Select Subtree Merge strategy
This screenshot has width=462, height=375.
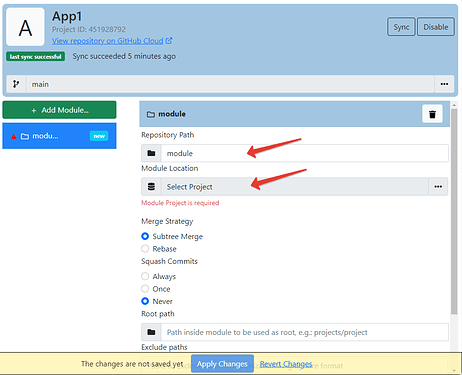pos(145,236)
